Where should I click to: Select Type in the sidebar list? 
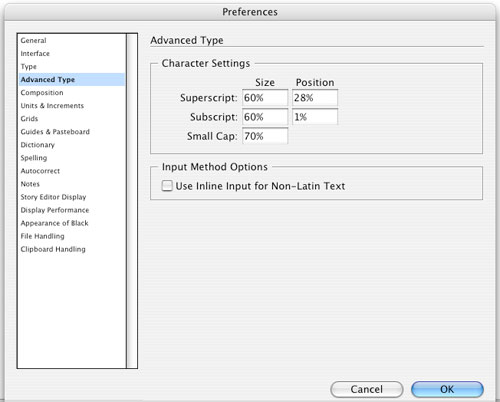(28, 67)
